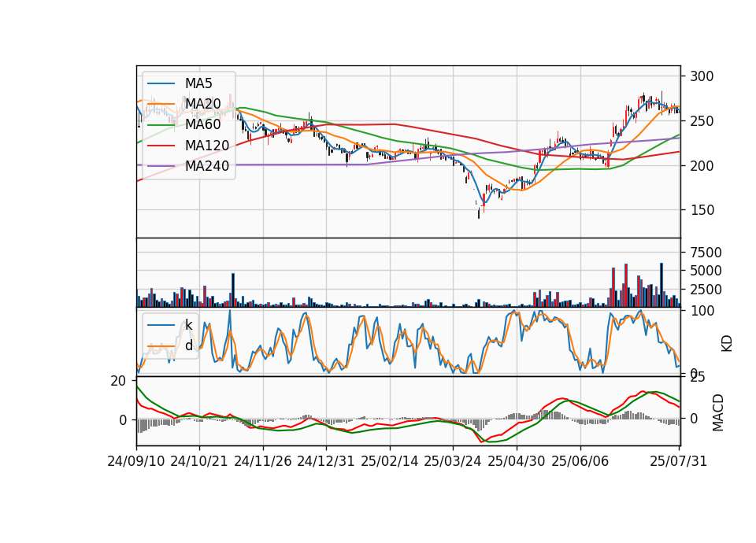Click the 200 price axis label
This screenshot has height=543, width=756.
(702, 166)
